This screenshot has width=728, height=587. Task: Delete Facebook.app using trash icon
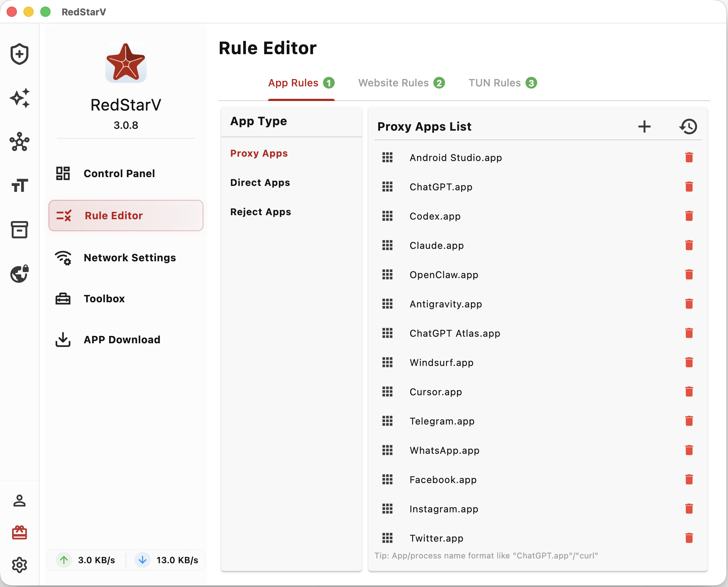click(x=689, y=479)
